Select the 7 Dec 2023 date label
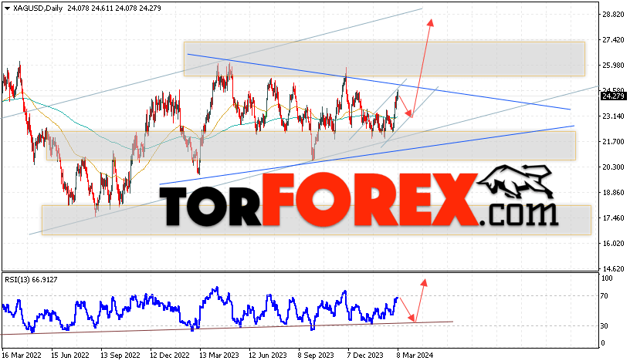Image resolution: width=630 pixels, height=364 pixels. pos(365,356)
